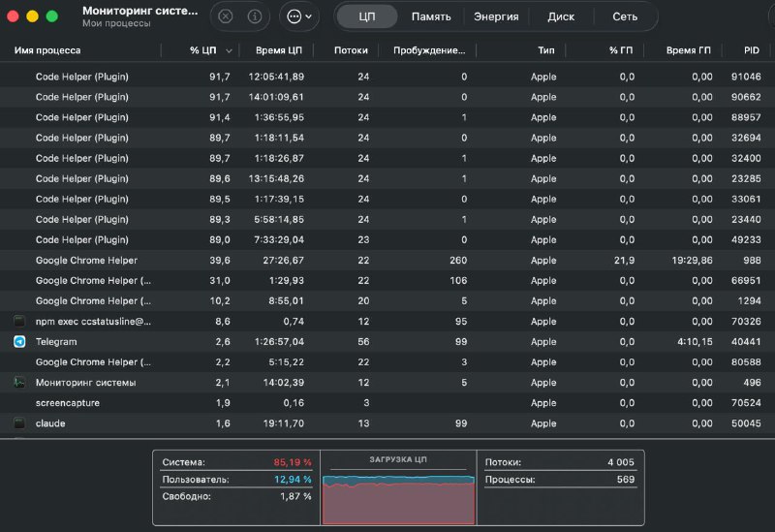The width and height of the screenshot is (775, 532).
Task: Open the ellipsis more-options dropdown
Action: click(297, 16)
